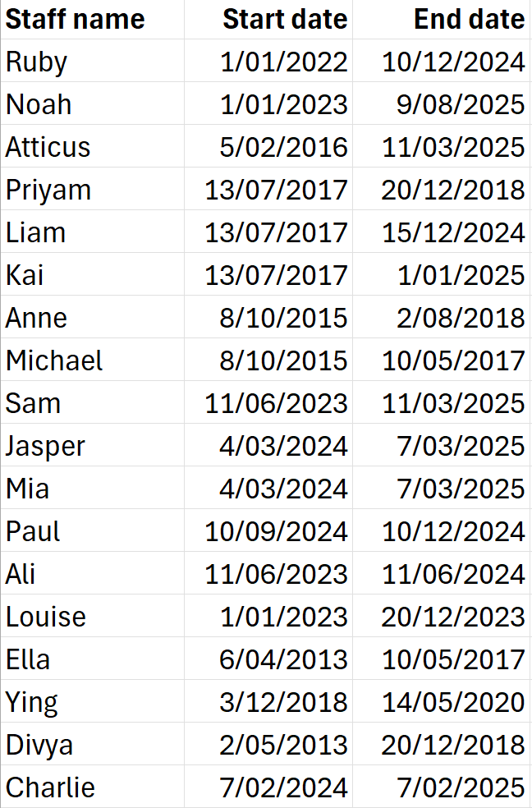The height and width of the screenshot is (808, 532).
Task: Click Sam's start date cell
Action: (276, 403)
